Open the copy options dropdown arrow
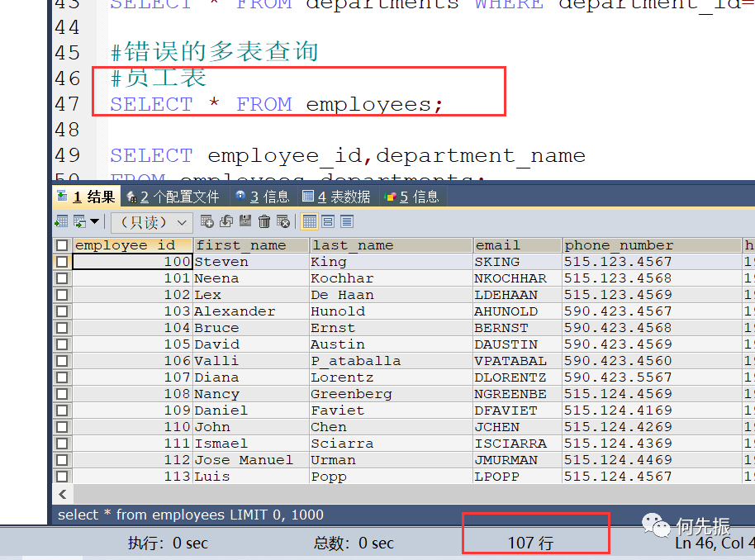 click(x=94, y=221)
